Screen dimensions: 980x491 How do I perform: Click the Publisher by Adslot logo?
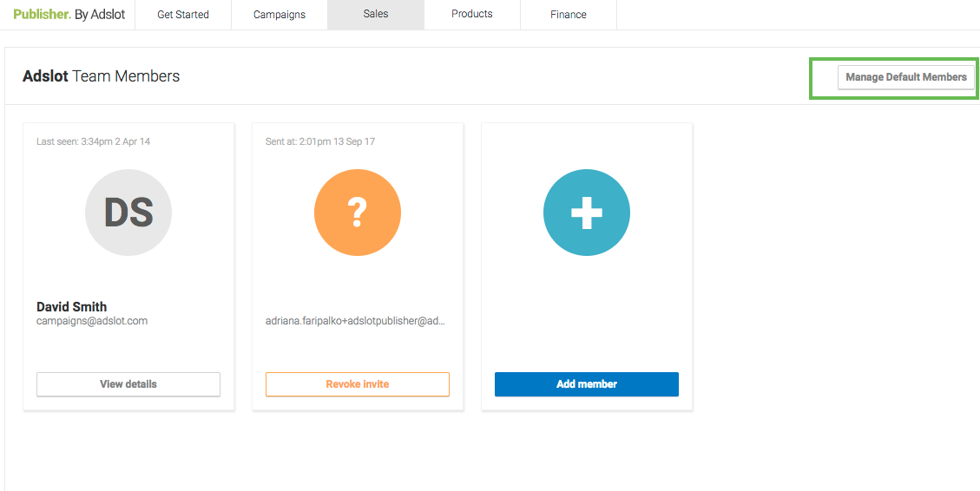(68, 15)
